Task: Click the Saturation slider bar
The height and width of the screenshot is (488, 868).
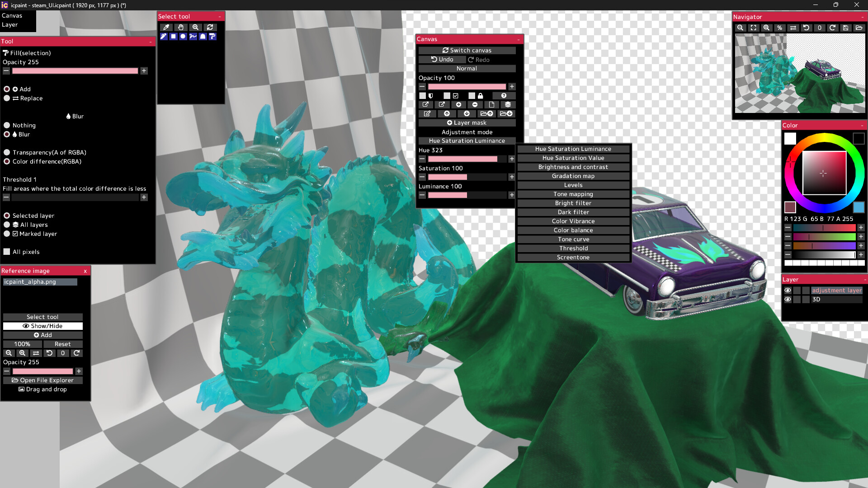Action: click(467, 177)
